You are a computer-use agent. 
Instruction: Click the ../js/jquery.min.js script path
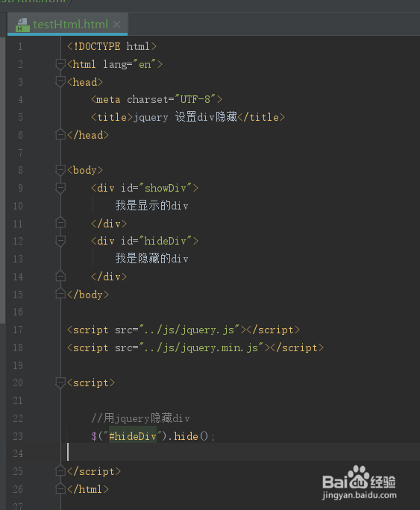(x=201, y=347)
